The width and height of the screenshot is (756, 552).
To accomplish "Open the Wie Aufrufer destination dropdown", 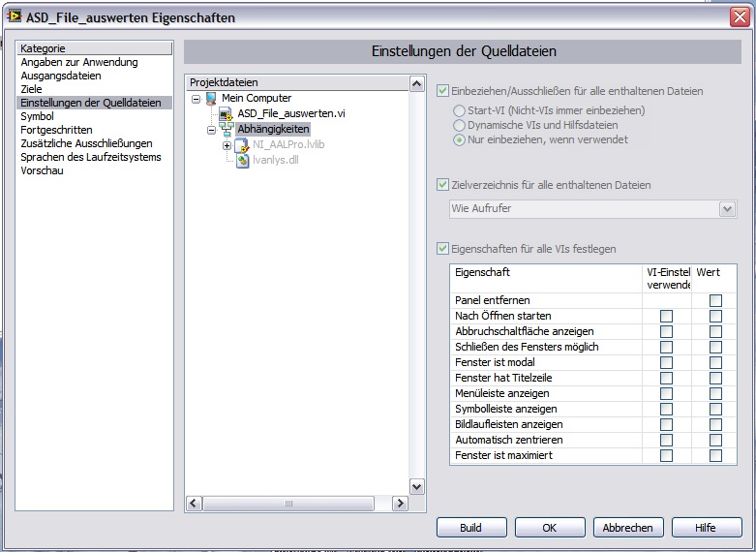I will click(x=728, y=209).
